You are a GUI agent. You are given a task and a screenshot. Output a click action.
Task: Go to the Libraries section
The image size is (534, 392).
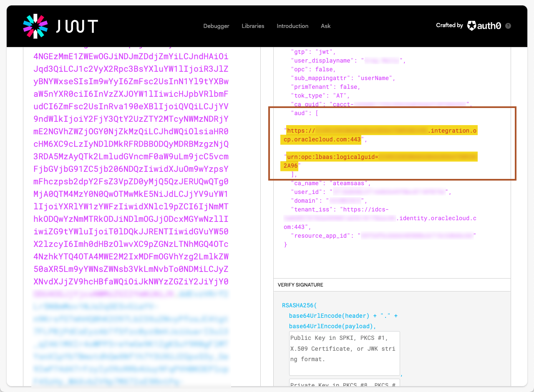point(253,26)
